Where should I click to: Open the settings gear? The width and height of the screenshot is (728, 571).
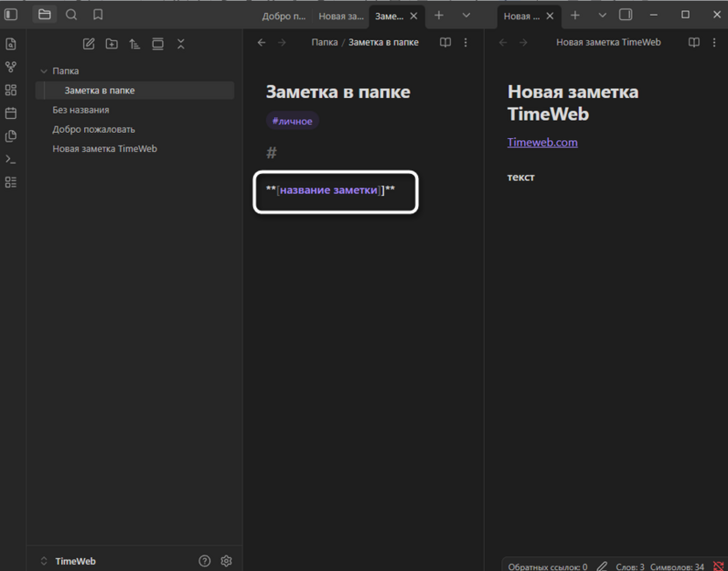coord(227,561)
